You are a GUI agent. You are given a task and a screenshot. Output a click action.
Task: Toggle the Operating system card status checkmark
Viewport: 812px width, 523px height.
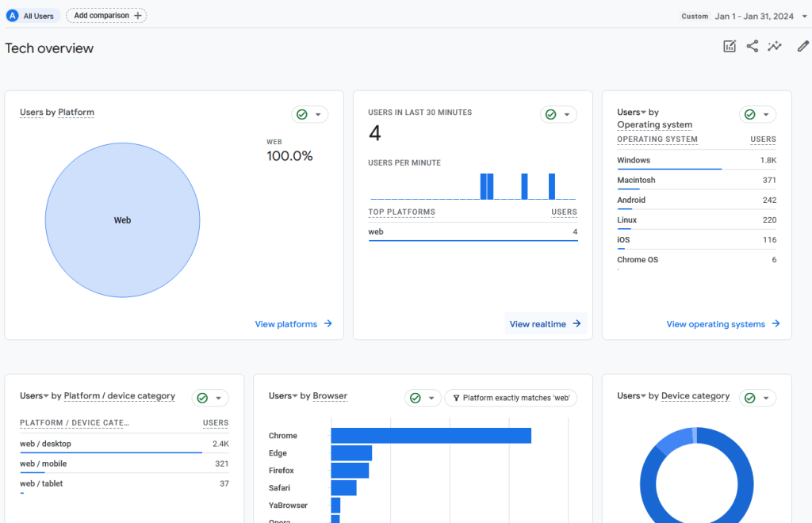click(x=750, y=115)
